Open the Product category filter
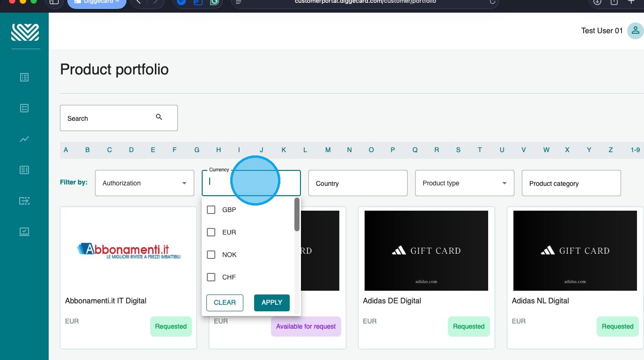Image resolution: width=644 pixels, height=360 pixels. pos(571,183)
